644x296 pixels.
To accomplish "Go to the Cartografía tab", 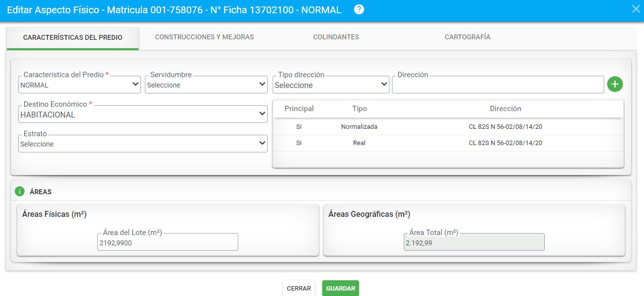I will 467,37.
